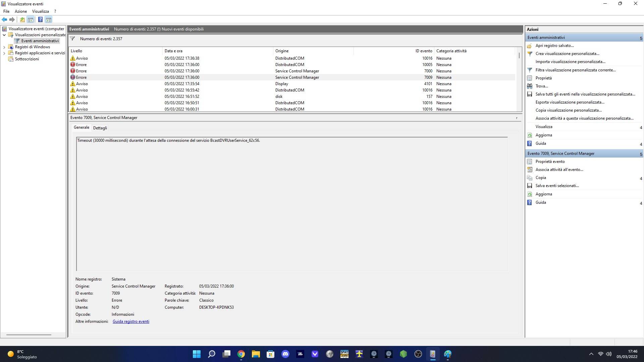The image size is (644, 362).
Task: Collapse Evento 7009 actions section header
Action: [x=641, y=154]
